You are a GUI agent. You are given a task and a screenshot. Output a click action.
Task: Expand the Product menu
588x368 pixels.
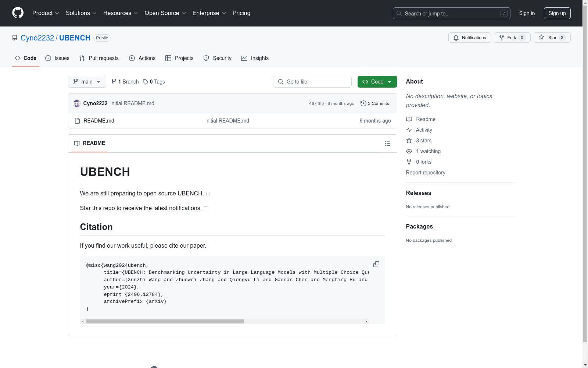[x=46, y=13]
